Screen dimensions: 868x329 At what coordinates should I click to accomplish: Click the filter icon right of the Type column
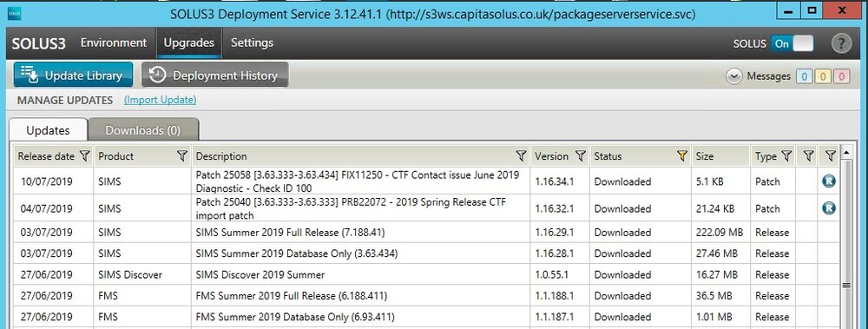click(x=807, y=156)
